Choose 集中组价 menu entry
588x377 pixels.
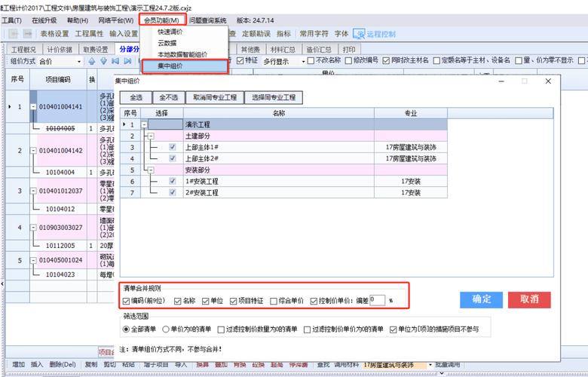point(185,66)
